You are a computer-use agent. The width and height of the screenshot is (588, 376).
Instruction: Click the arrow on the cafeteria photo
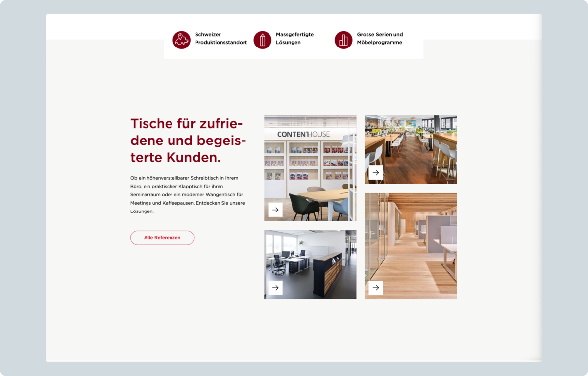(376, 172)
